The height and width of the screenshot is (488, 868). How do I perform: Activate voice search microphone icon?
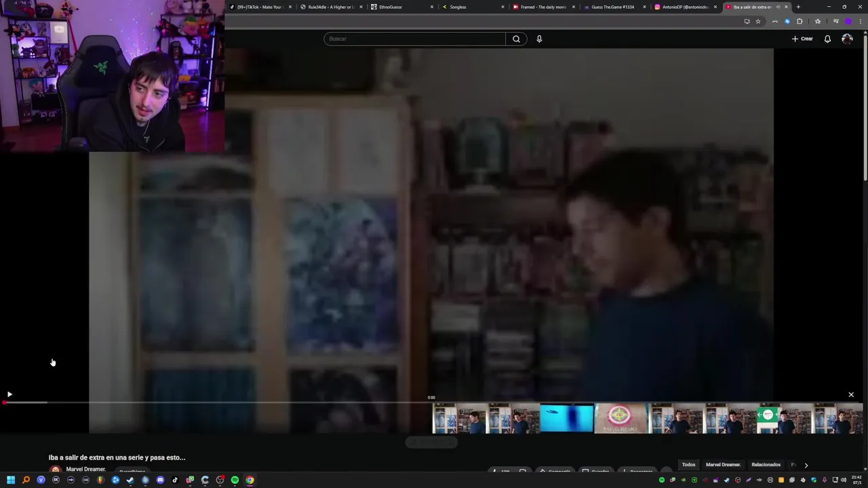click(539, 39)
